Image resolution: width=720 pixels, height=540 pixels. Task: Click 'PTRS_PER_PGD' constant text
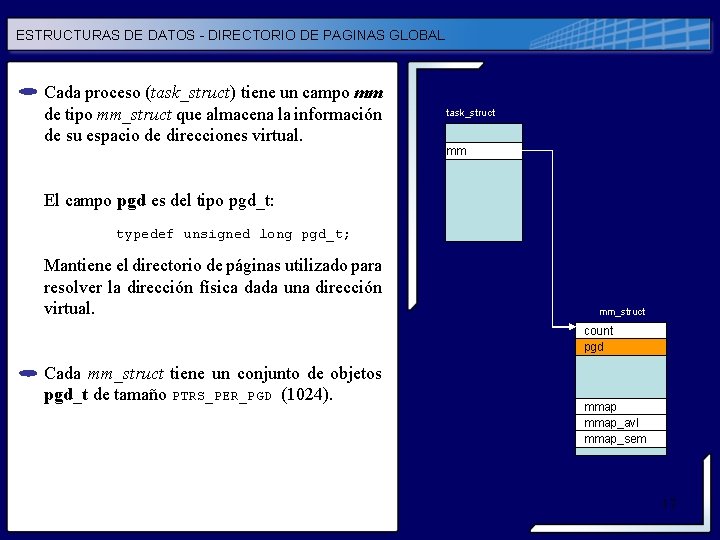[222, 396]
